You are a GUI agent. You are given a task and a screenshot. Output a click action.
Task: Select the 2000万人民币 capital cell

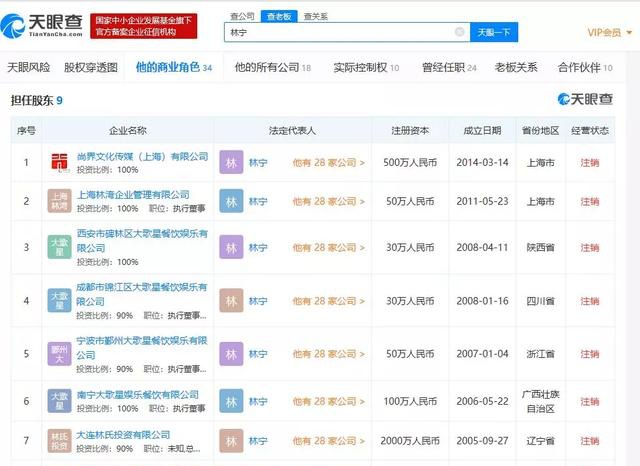click(x=410, y=441)
